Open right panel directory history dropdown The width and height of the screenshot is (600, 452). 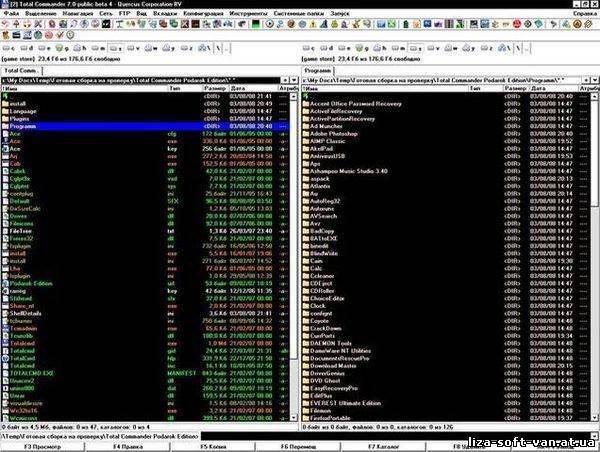595,80
